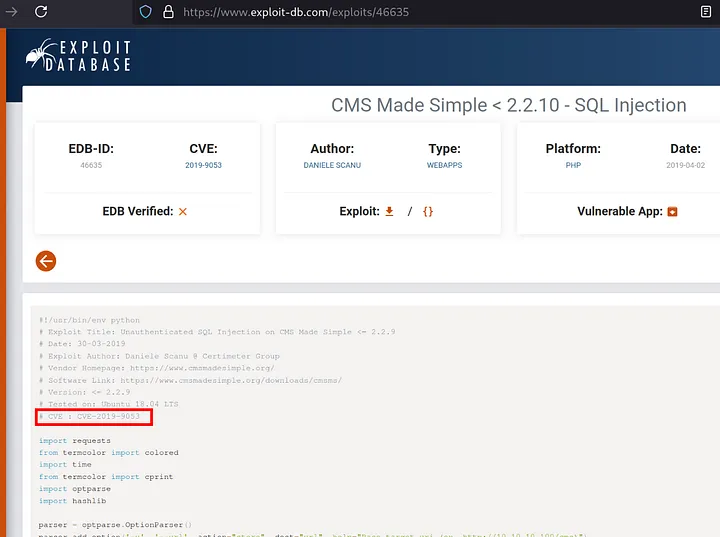720x537 pixels.
Task: Toggle reader view icon in address bar
Action: pyautogui.click(x=706, y=12)
